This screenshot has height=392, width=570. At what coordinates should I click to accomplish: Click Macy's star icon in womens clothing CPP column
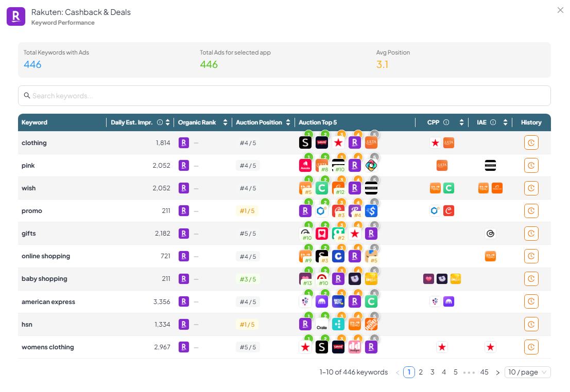[x=442, y=347]
